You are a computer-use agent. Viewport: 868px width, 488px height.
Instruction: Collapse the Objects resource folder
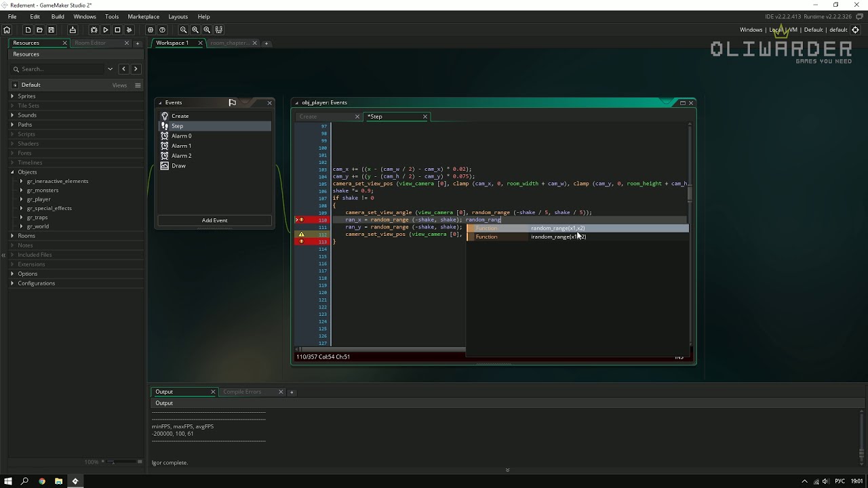(12, 172)
